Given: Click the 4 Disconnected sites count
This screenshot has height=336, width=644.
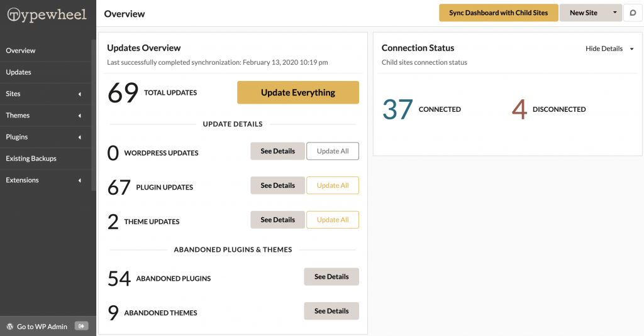Looking at the screenshot, I should tap(519, 109).
